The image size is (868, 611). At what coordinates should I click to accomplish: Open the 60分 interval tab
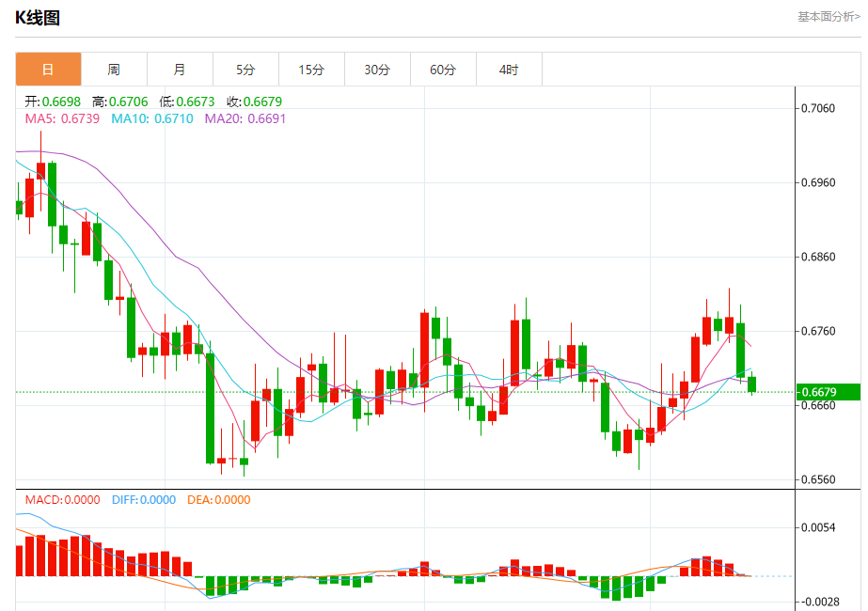pyautogui.click(x=444, y=70)
